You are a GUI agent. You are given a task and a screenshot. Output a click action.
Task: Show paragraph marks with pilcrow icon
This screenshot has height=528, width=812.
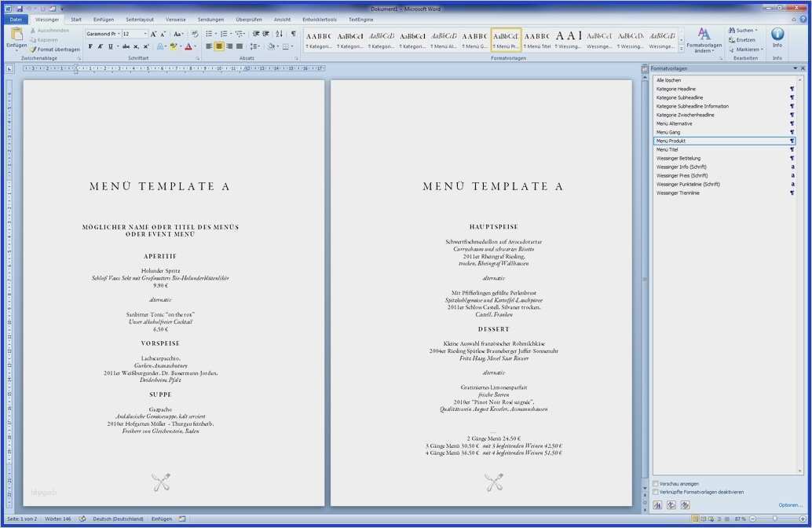(x=293, y=35)
